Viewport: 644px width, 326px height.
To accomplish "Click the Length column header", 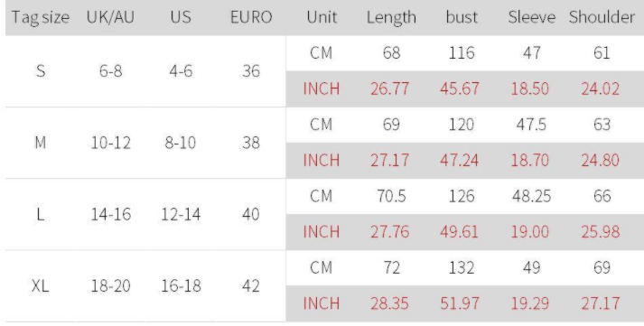I will tap(391, 18).
